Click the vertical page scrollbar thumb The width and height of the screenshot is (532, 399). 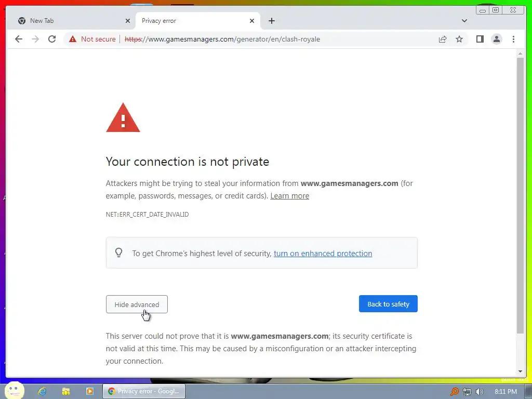[521, 195]
